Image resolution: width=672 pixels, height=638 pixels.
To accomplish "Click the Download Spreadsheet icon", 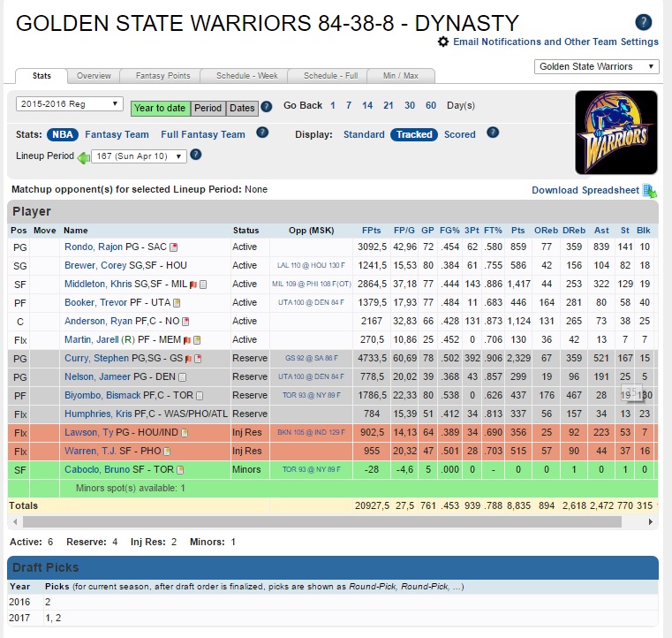I will [x=649, y=191].
